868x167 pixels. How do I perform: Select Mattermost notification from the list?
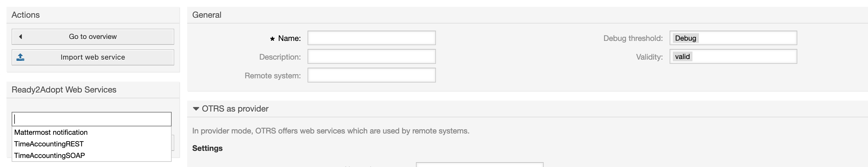[x=51, y=132]
